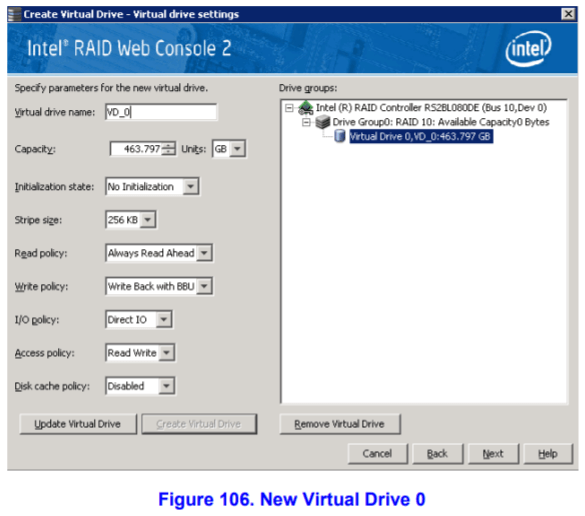Click the Capacity spinner arrows
This screenshot has width=585, height=516.
(x=169, y=149)
